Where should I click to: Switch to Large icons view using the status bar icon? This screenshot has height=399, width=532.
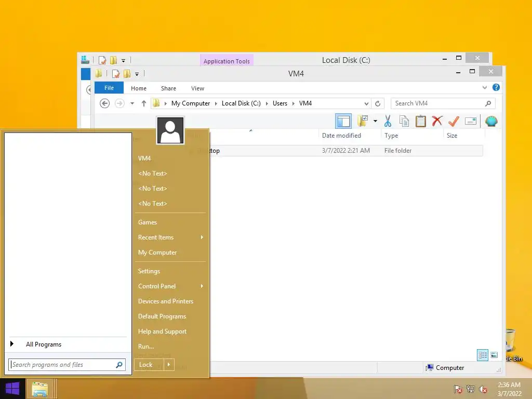click(x=495, y=355)
